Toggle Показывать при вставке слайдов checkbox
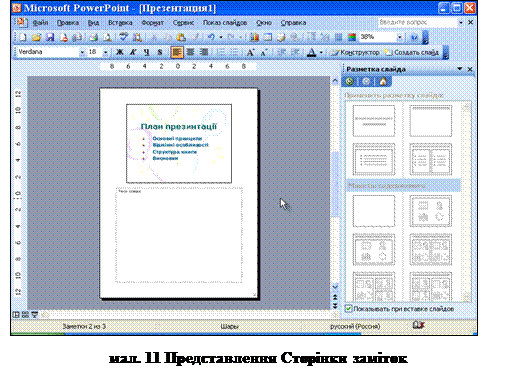 (348, 309)
